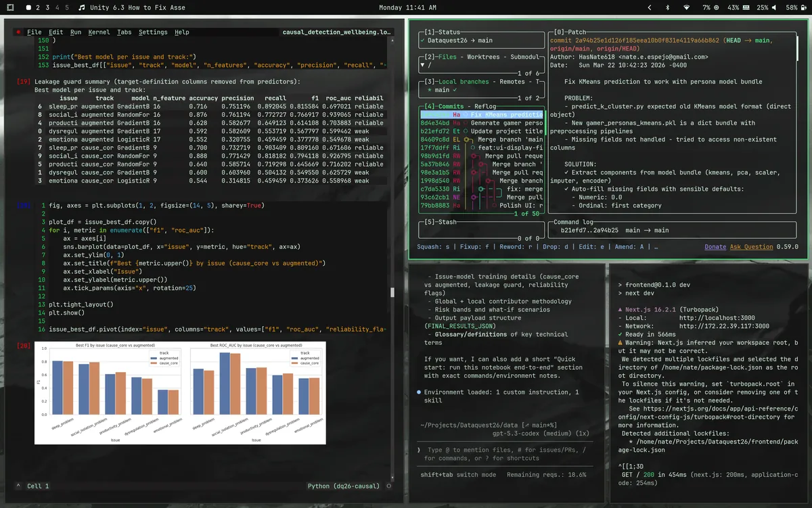812x508 pixels.
Task: Select commit b21efd72 Update project title
Action: coord(481,131)
